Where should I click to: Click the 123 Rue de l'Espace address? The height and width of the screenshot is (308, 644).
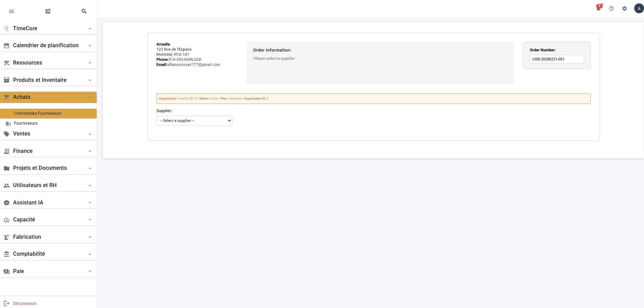[x=174, y=49]
